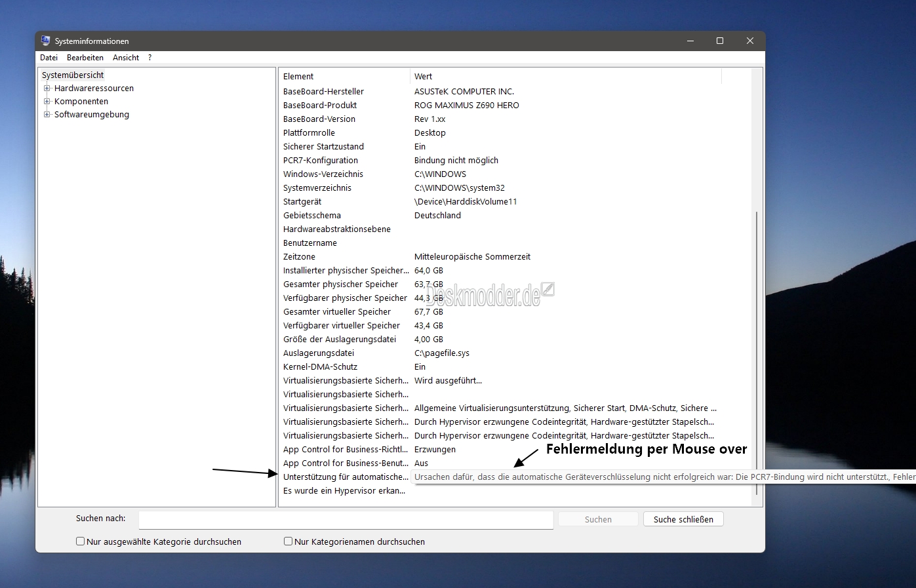Screen dimensions: 916x588
Task: Select the PCR7-Konfiguration row
Action: tap(500, 161)
